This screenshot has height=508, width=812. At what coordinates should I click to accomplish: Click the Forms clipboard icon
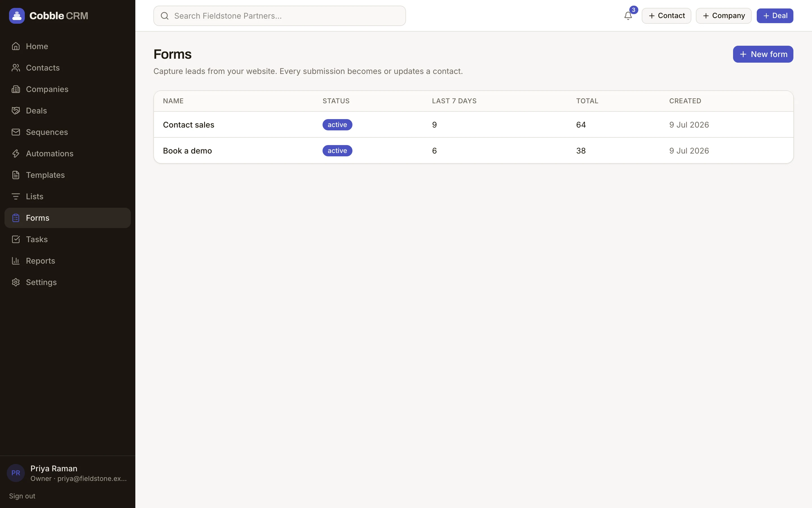coord(16,218)
